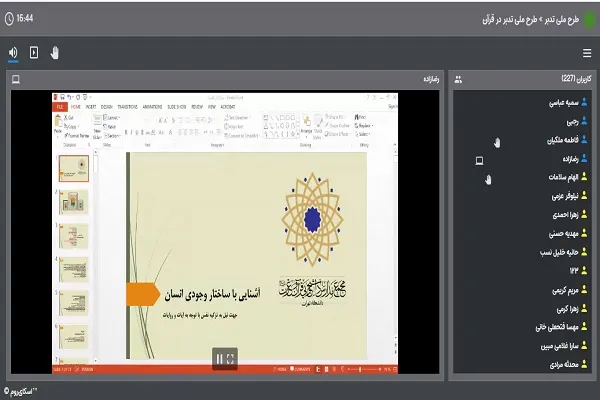Image resolution: width=600 pixels, height=400 pixels.
Task: Click the Paste icon in PowerPoint ribbon
Action: (58, 122)
